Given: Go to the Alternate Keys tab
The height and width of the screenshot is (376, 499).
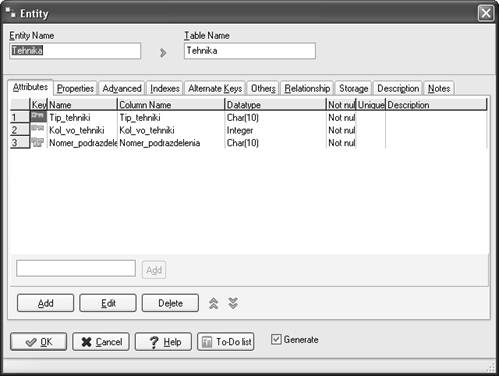Looking at the screenshot, I should coord(215,88).
